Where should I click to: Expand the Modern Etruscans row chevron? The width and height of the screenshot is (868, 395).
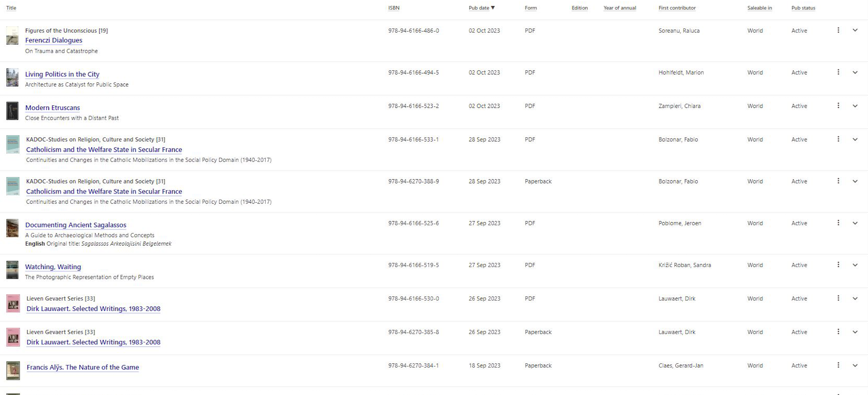(855, 106)
